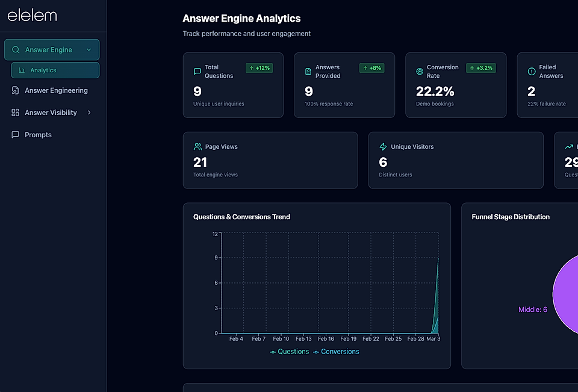578x392 pixels.
Task: Select the Answers Provided speech icon
Action: (x=308, y=71)
